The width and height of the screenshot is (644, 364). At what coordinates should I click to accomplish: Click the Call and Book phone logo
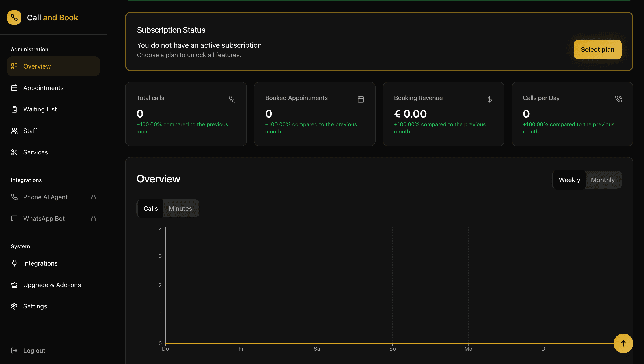(x=14, y=17)
